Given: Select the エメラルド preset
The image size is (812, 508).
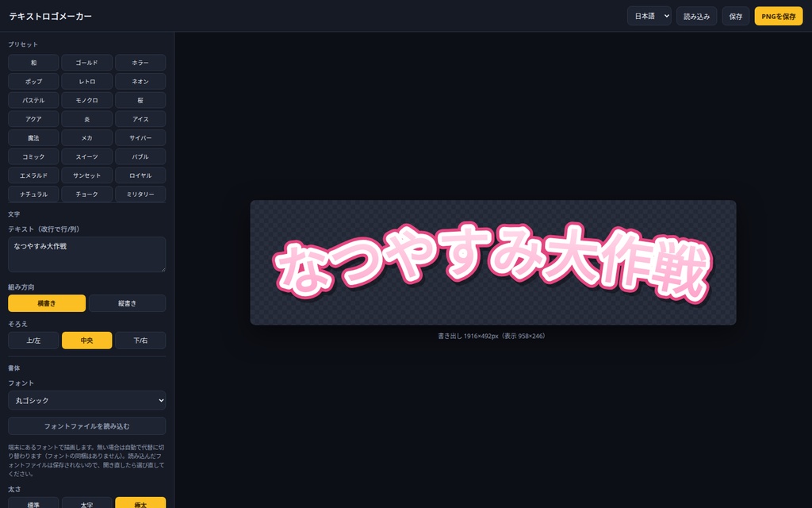Looking at the screenshot, I should (33, 175).
